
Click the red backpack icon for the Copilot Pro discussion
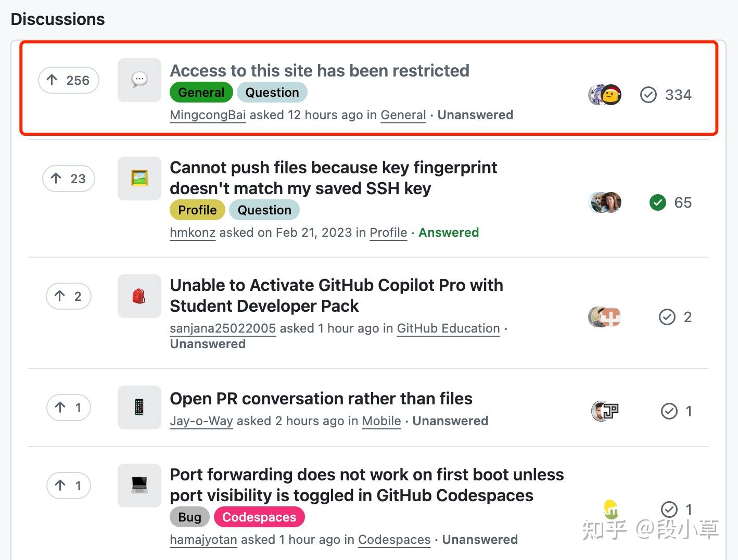[138, 296]
